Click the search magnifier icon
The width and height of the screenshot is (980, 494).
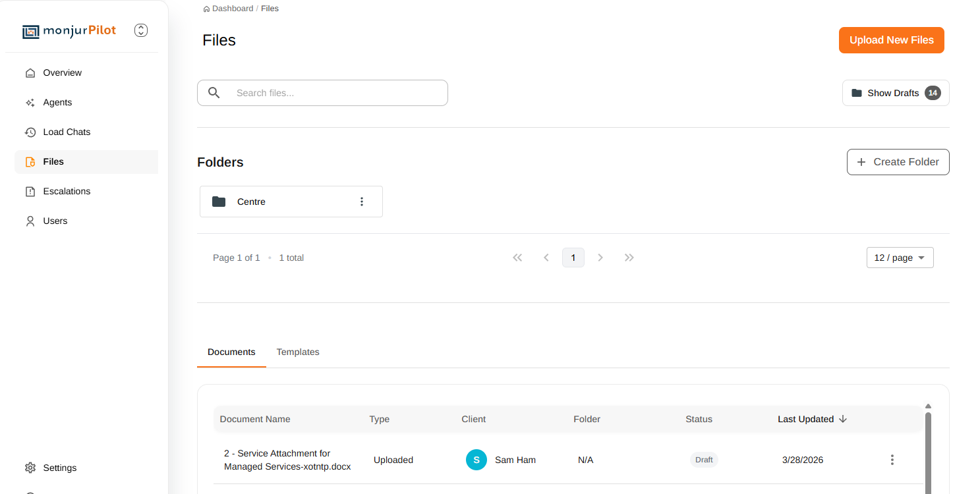point(214,93)
